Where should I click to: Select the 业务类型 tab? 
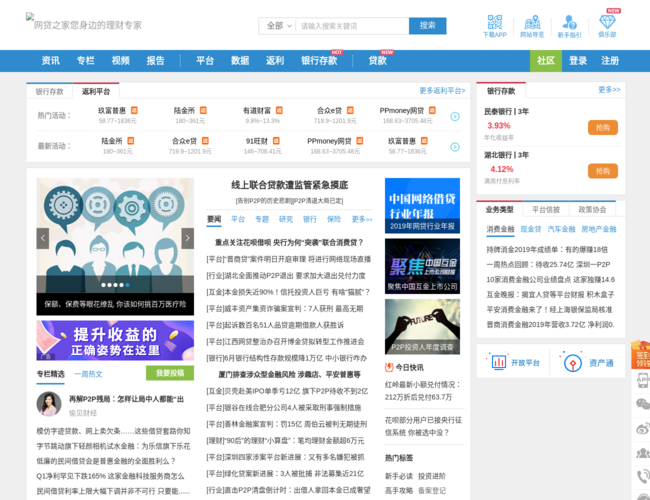pos(500,209)
